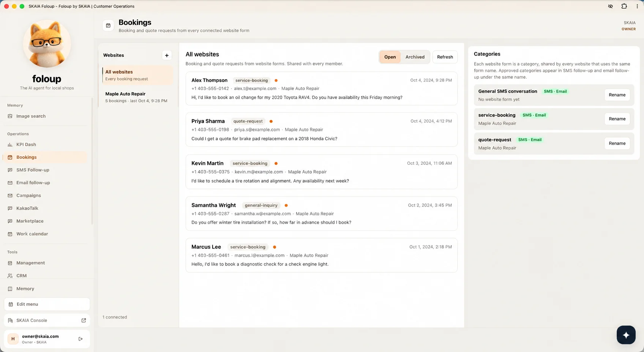This screenshot has height=352, width=644.
Task: Select All websites in Websites list
Action: pos(137,75)
